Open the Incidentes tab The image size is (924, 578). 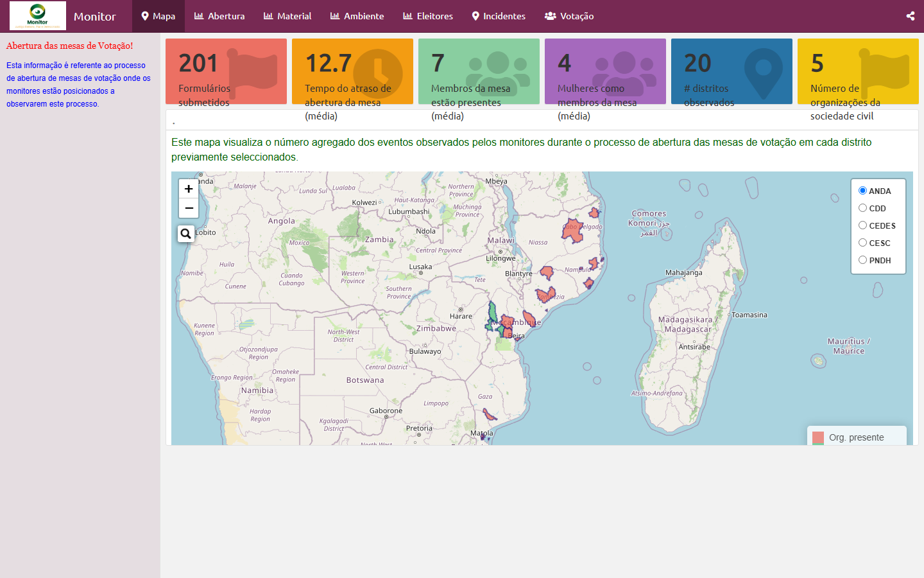click(x=499, y=16)
